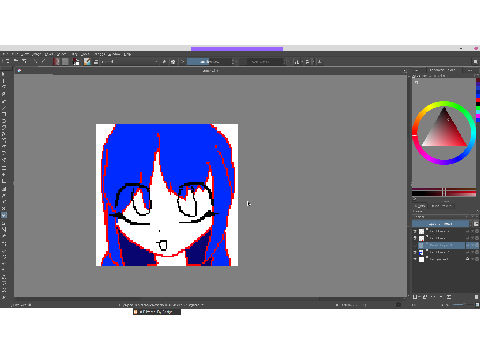Switch to the Layers docker tab
Image resolution: width=480 pixels, height=360 pixels.
coord(420,206)
